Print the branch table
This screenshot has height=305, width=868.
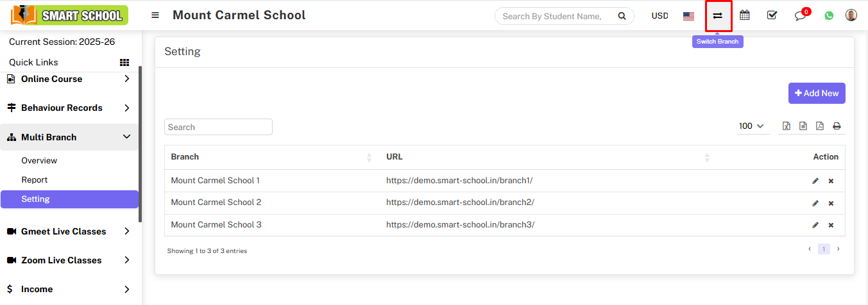tap(837, 126)
